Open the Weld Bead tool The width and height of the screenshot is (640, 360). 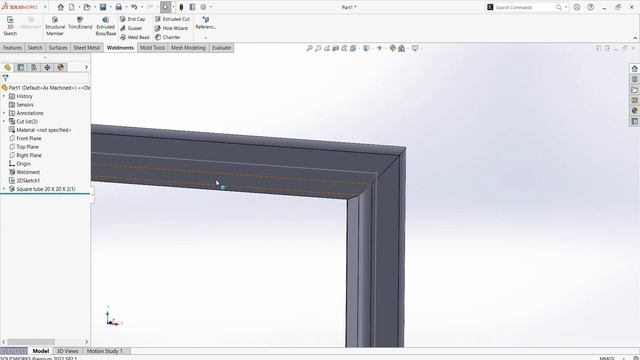[135, 37]
